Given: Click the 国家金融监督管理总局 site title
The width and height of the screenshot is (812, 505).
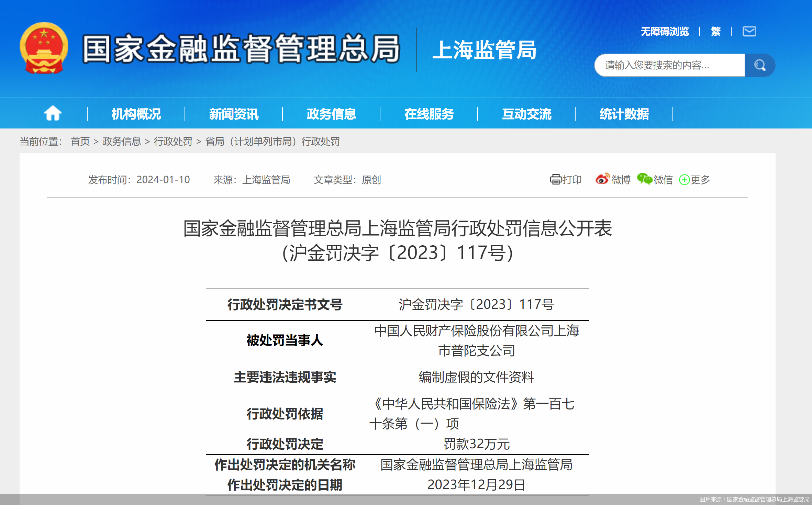Looking at the screenshot, I should click(x=241, y=49).
